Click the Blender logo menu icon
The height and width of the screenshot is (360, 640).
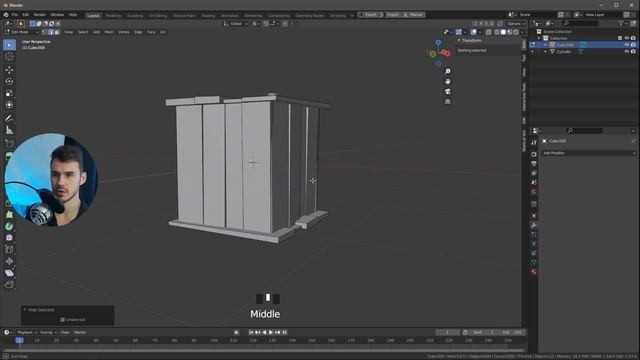point(6,15)
